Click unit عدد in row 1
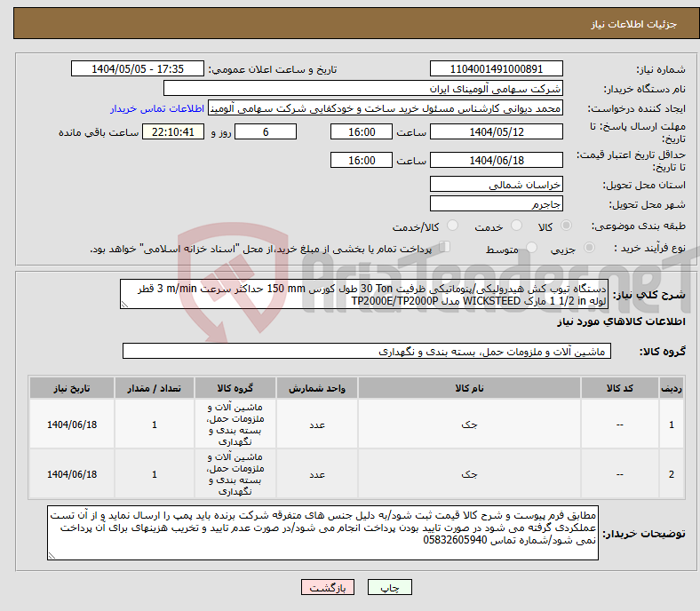700x611 pixels. [317, 425]
